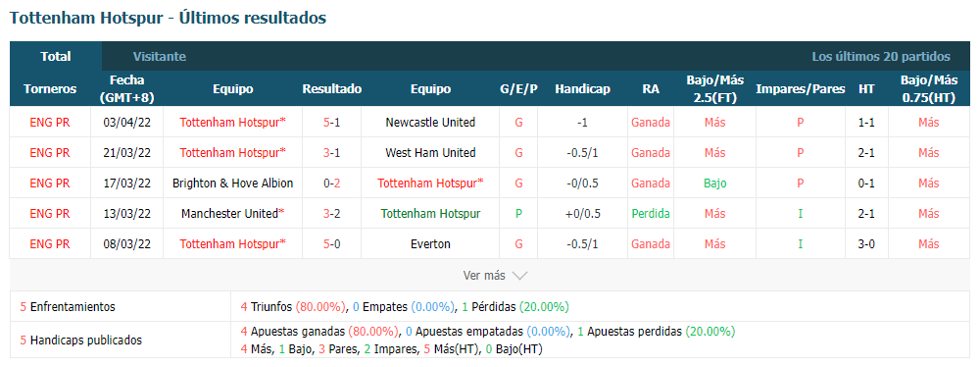Click Tottenham Hotspur* in the 21/03/22 row
This screenshot has height=367, width=980.
click(x=232, y=153)
